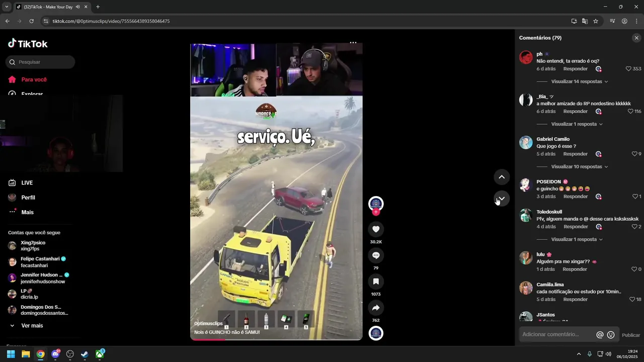Expand 'Visualizar 1 resposta' under Toledoskull
The image size is (644, 362).
pos(577,239)
